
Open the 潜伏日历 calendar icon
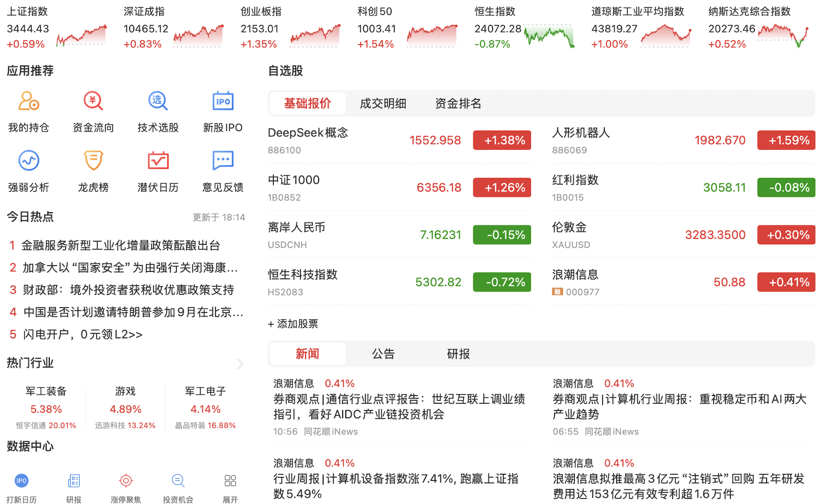pos(158,161)
